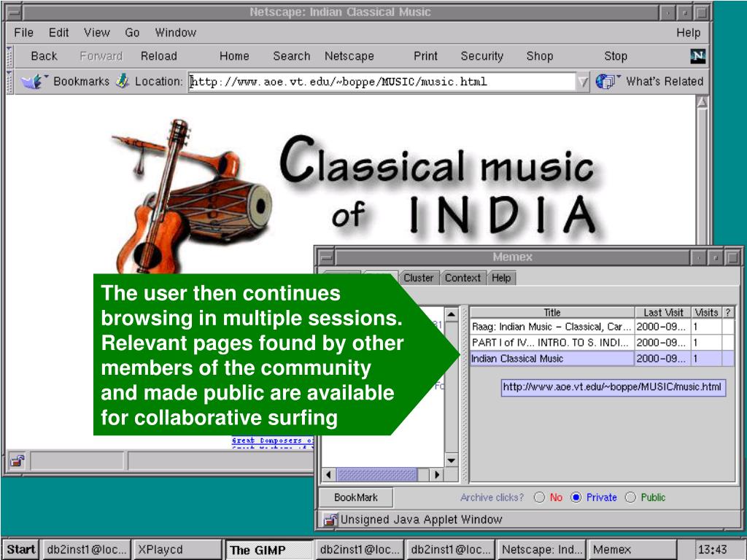Open the Location URL history dropdown arrow
The image size is (747, 560).
coord(583,82)
